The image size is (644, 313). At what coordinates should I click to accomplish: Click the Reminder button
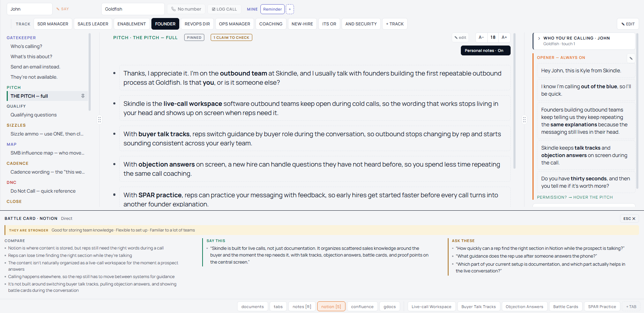tap(272, 9)
